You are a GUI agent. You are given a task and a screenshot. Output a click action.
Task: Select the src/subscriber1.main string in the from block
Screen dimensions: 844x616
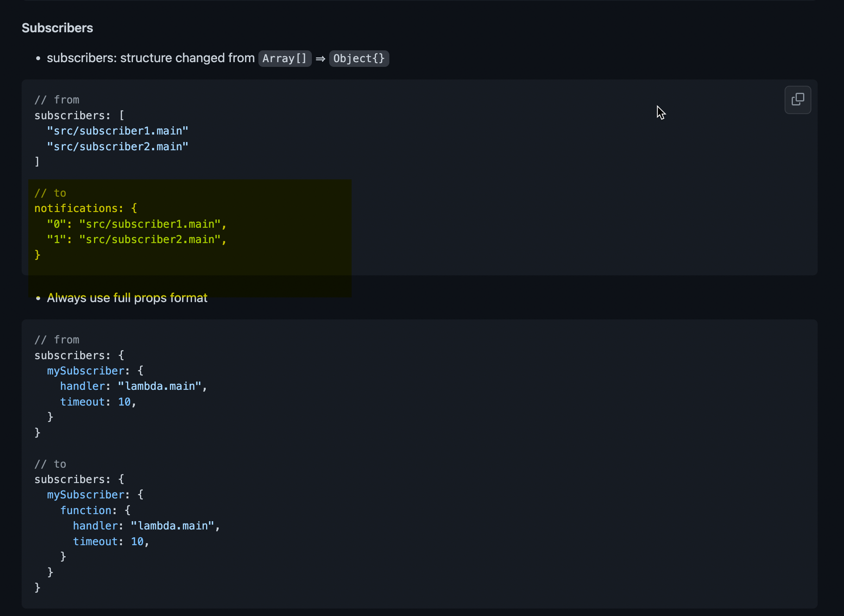[x=118, y=131]
